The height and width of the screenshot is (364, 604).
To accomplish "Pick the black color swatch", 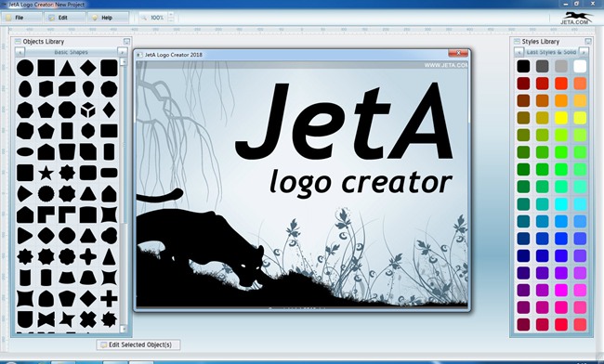I will coord(523,66).
